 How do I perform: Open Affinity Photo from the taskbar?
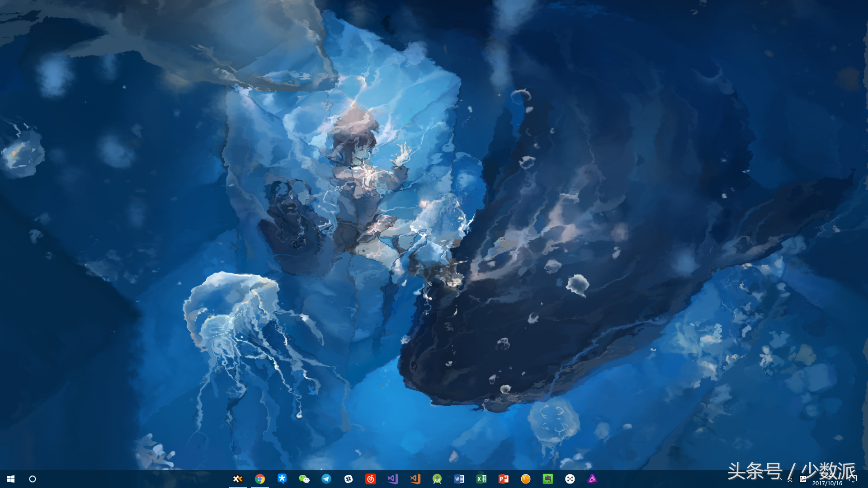tap(592, 479)
